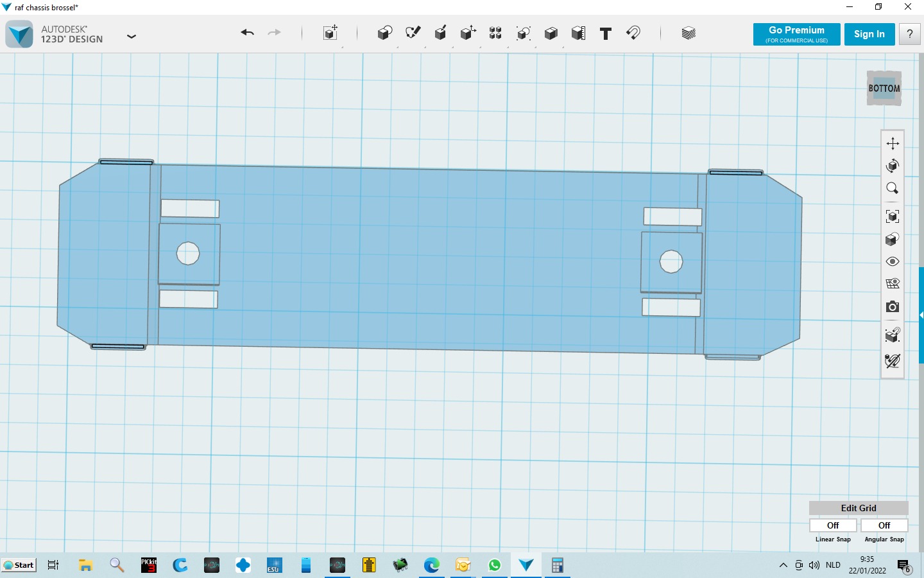Image resolution: width=924 pixels, height=578 pixels.
Task: Click Go Premium button
Action: point(796,35)
